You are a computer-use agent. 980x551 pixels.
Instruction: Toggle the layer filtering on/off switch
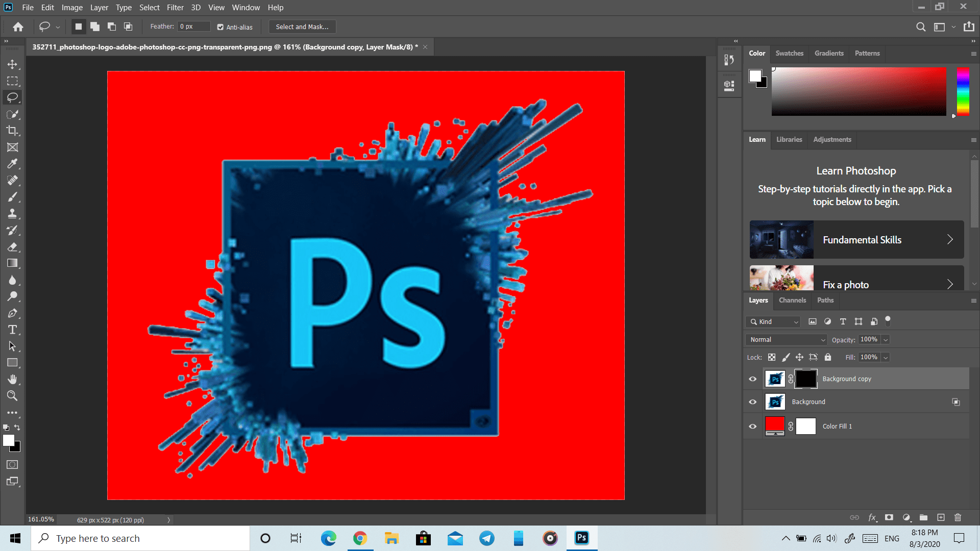[x=888, y=321]
